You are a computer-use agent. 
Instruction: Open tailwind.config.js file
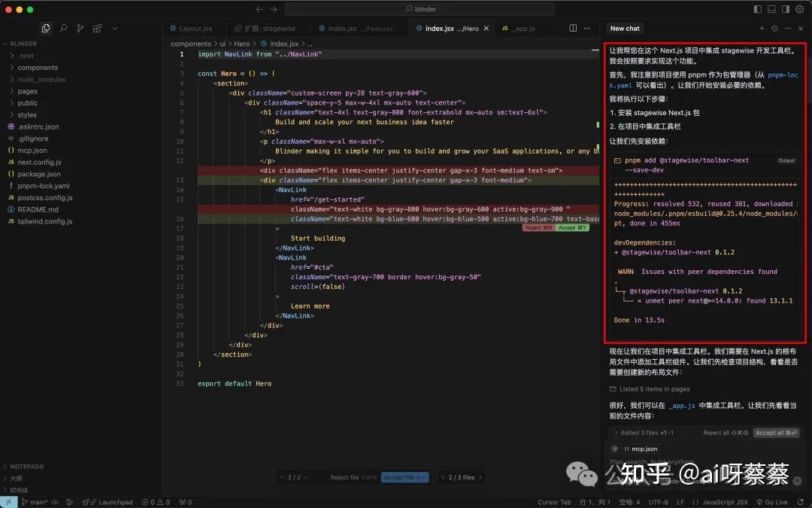pyautogui.click(x=44, y=221)
